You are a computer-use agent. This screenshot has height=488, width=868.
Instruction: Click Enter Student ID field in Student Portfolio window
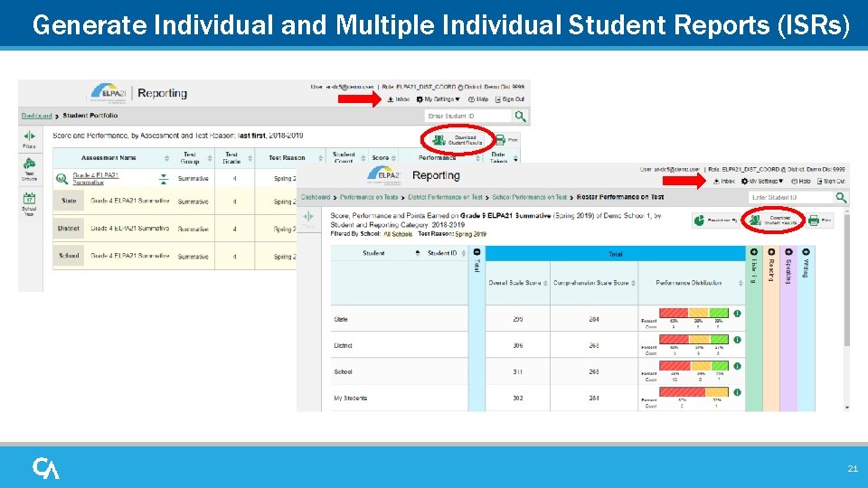[x=468, y=117]
